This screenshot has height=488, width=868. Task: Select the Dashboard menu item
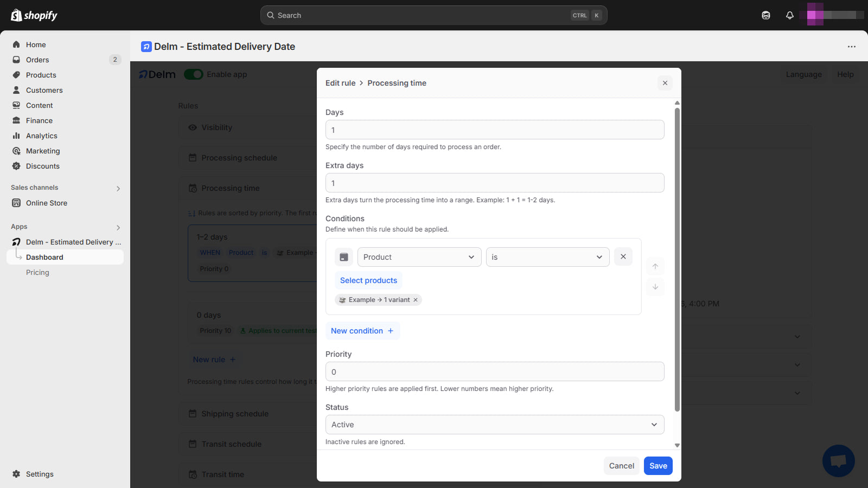coord(65,257)
